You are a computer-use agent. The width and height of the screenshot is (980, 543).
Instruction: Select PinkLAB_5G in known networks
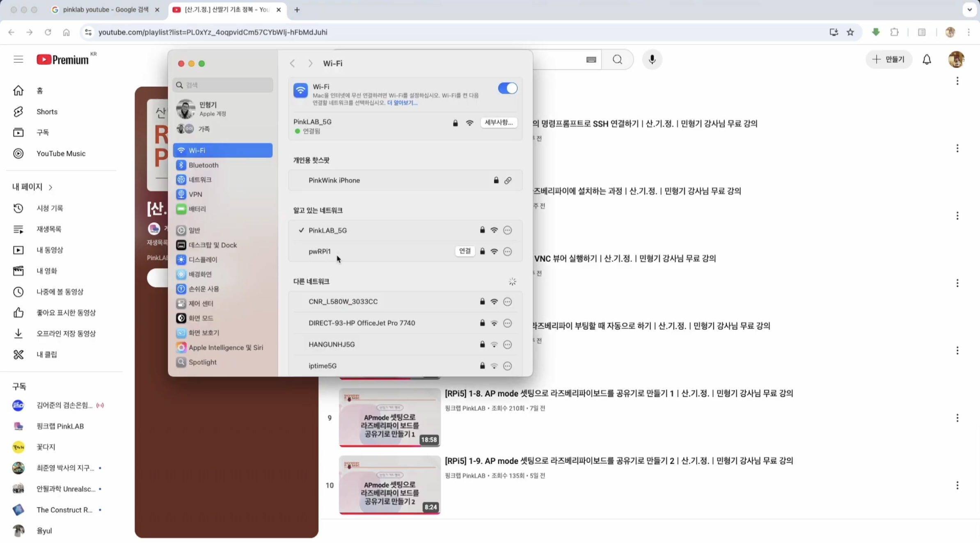pyautogui.click(x=327, y=230)
